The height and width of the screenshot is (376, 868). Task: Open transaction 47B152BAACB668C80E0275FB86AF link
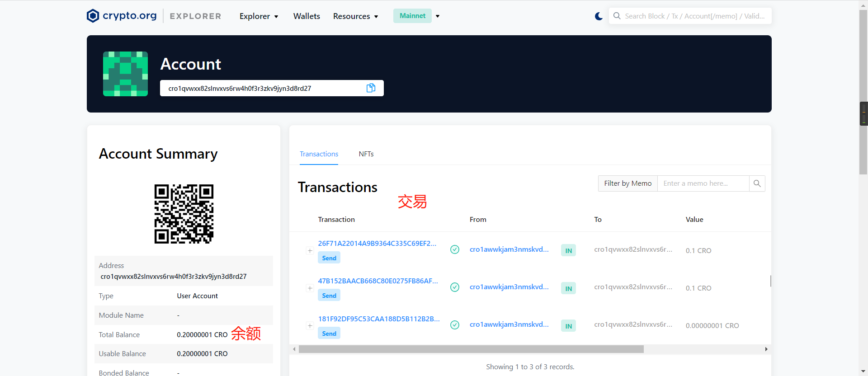pyautogui.click(x=377, y=281)
